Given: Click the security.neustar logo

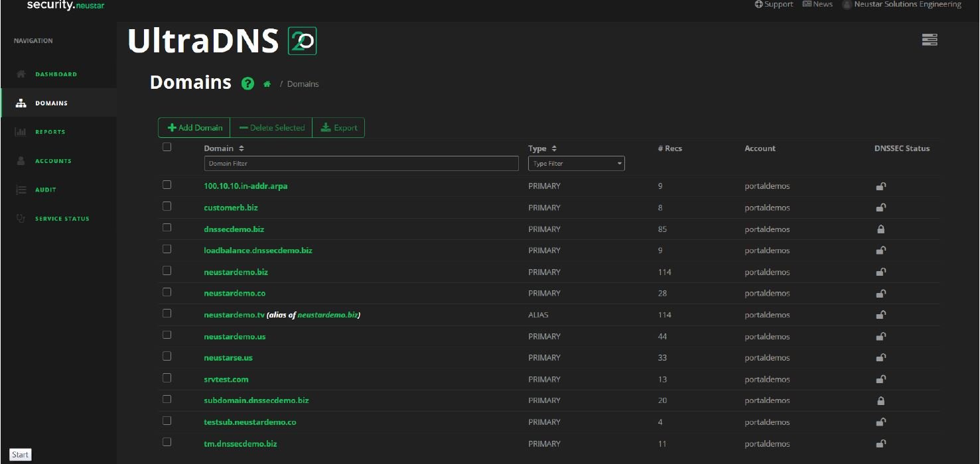Looking at the screenshot, I should (66, 5).
